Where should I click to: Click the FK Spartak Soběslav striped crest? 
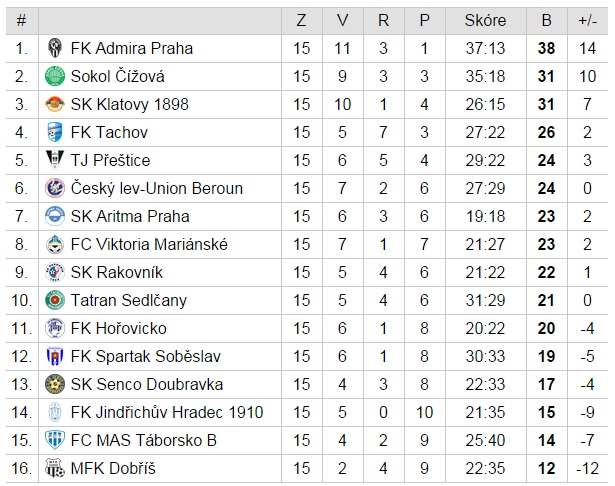click(55, 356)
